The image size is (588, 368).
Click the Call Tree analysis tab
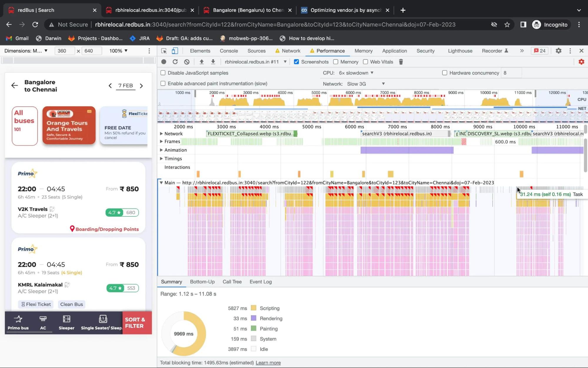point(232,281)
